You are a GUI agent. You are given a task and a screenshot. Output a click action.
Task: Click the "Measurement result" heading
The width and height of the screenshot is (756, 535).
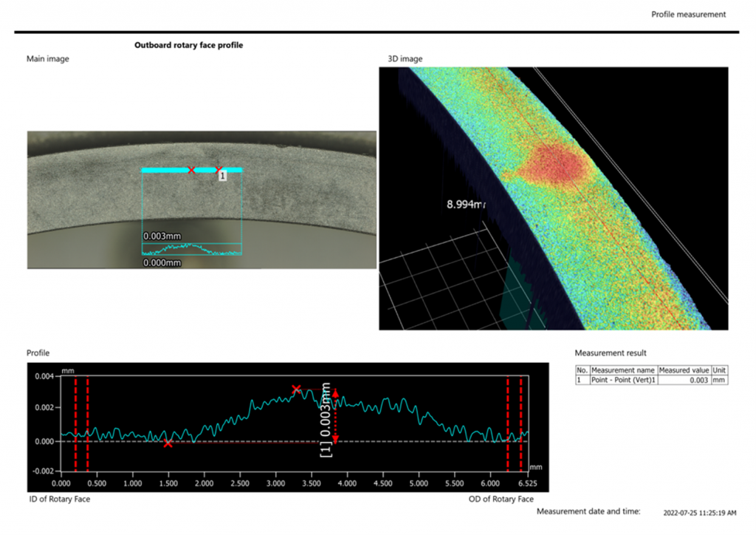coord(611,352)
